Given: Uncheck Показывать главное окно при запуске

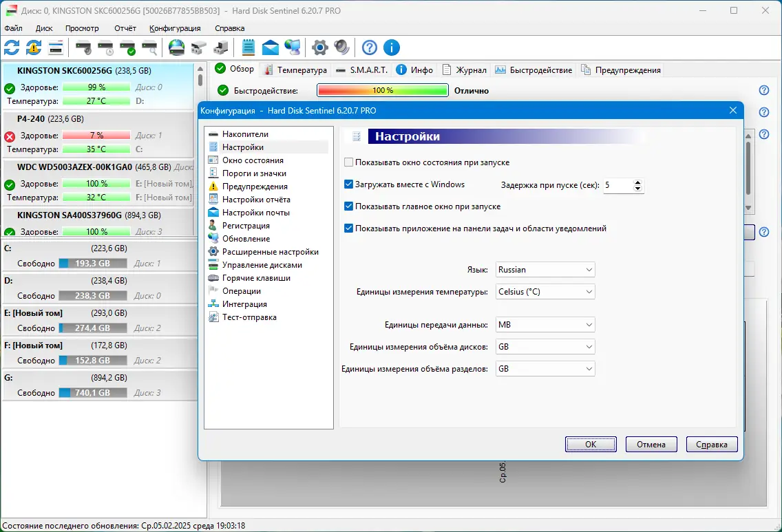Looking at the screenshot, I should coord(348,206).
